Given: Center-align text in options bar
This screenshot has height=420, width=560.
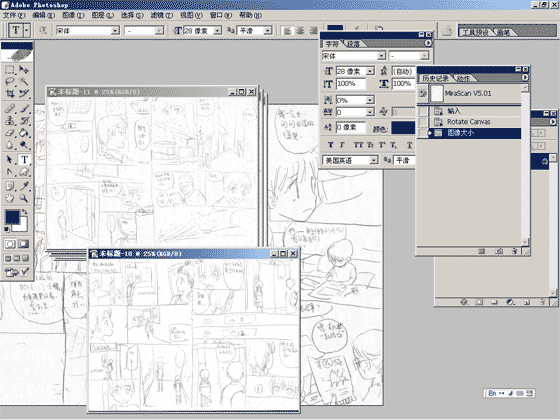Looking at the screenshot, I should [300, 31].
